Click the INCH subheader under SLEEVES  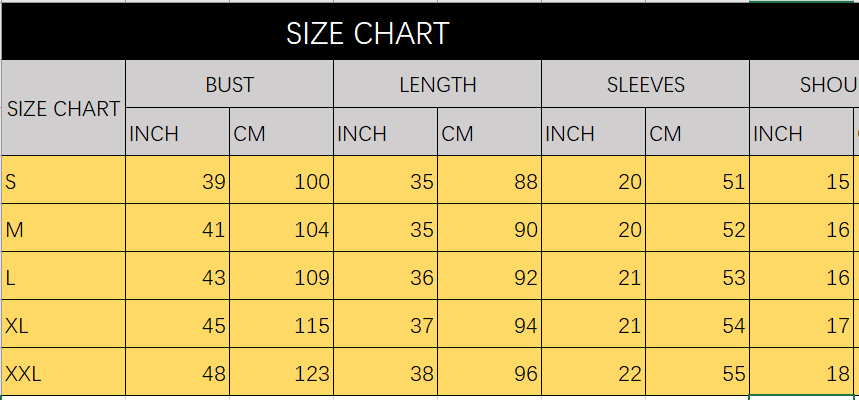tap(593, 132)
